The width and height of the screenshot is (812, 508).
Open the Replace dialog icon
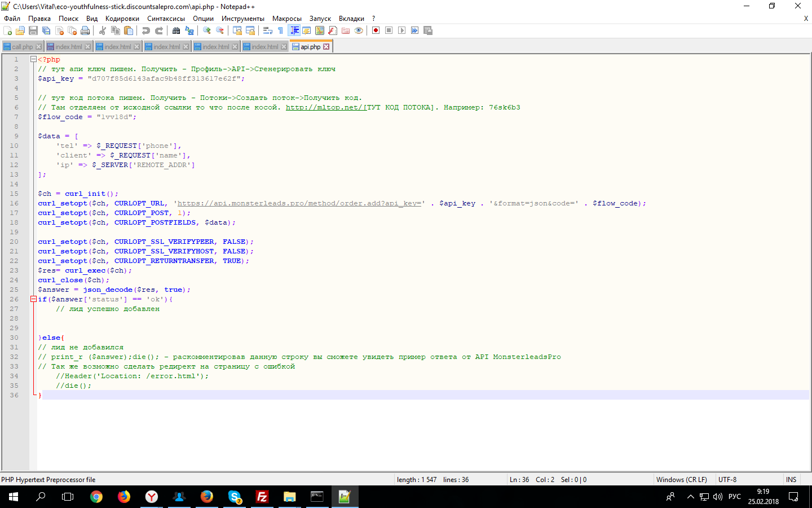coord(189,30)
